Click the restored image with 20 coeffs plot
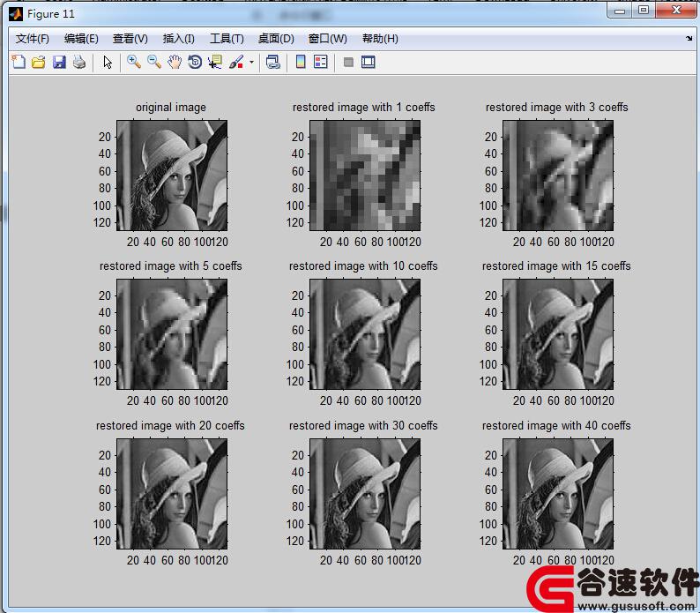700x613 pixels. [x=172, y=494]
